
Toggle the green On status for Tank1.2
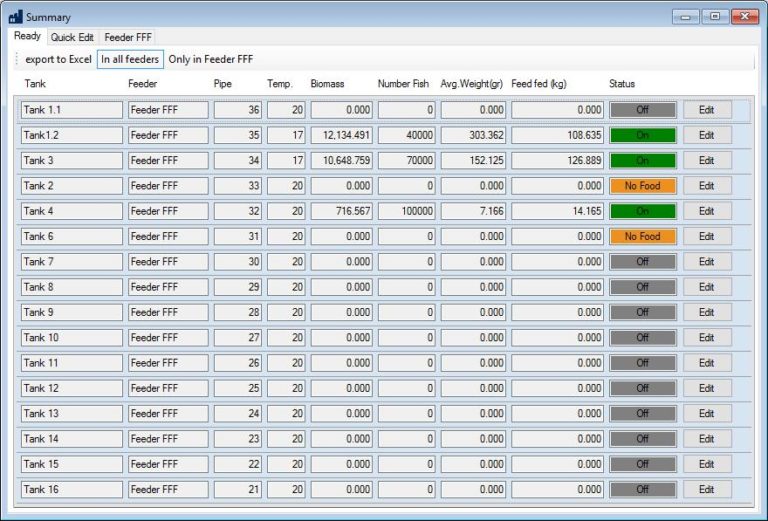pos(642,135)
